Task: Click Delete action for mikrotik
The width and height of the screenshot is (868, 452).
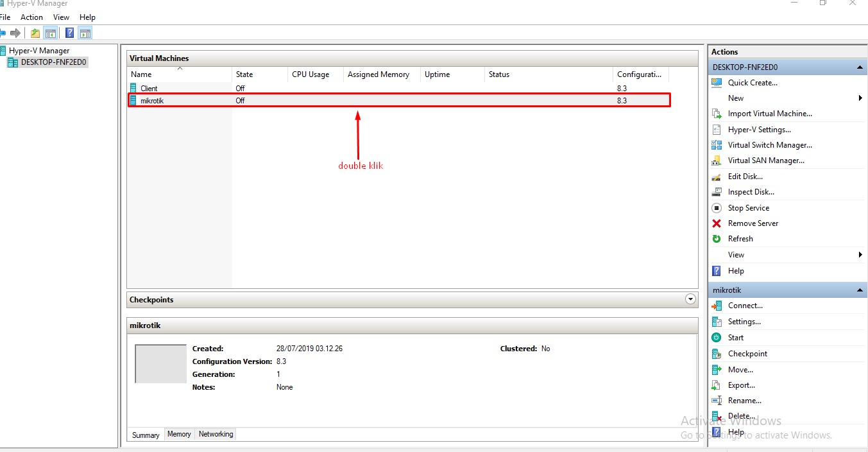Action: coord(742,416)
